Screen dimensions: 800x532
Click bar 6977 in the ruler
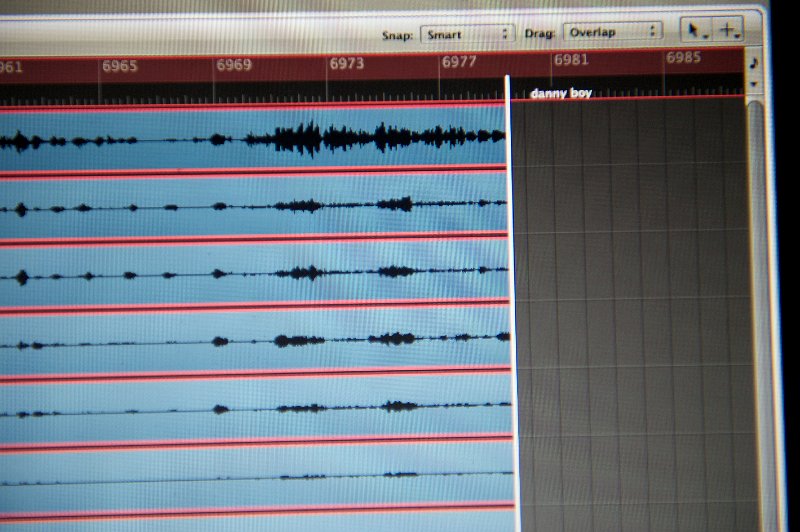[459, 62]
